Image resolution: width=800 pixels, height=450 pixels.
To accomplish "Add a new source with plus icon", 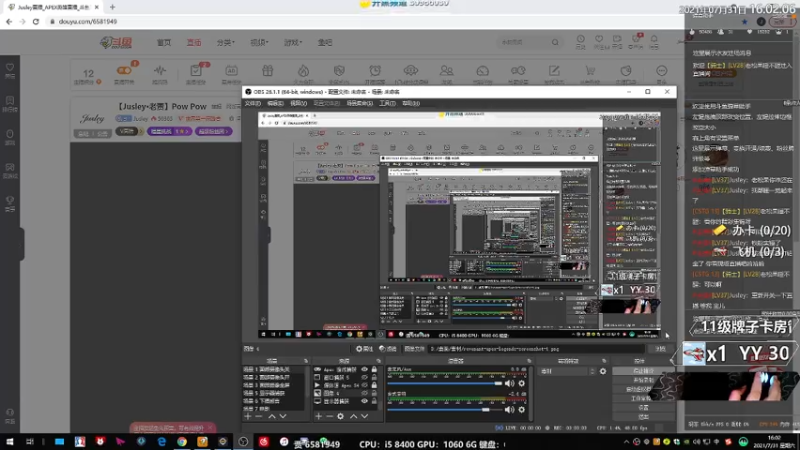I will (x=318, y=416).
